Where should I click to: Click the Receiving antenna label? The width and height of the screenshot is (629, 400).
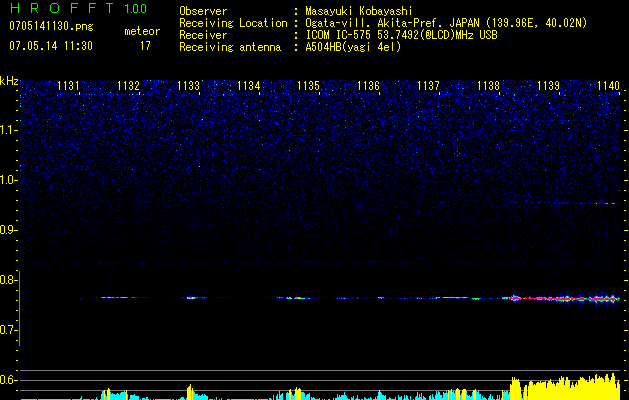230,47
